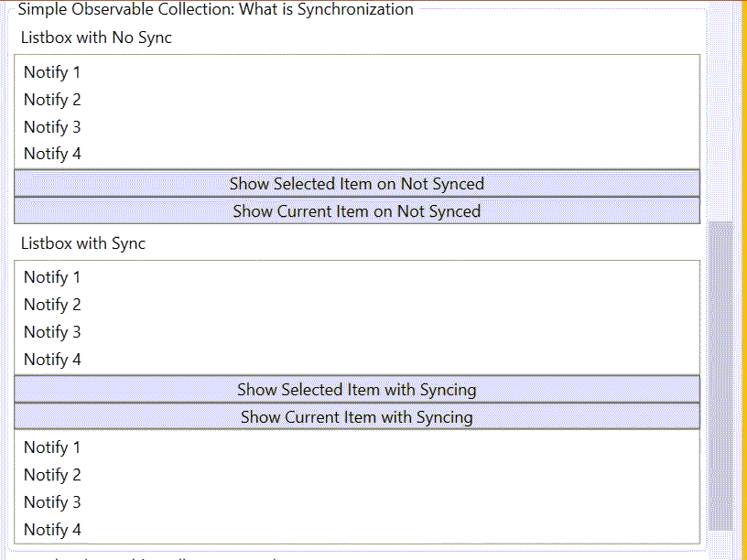Choose Notify 1 in the bottom list
This screenshot has width=747, height=560.
pos(357,447)
